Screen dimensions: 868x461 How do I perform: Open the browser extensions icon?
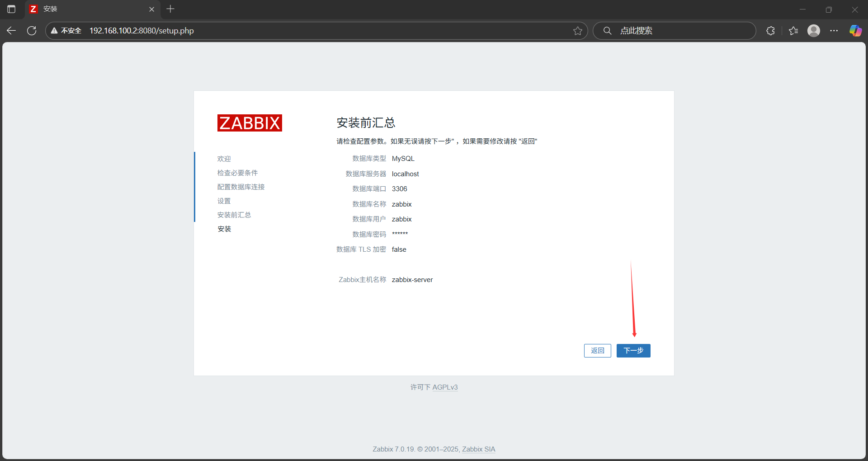[x=771, y=31]
